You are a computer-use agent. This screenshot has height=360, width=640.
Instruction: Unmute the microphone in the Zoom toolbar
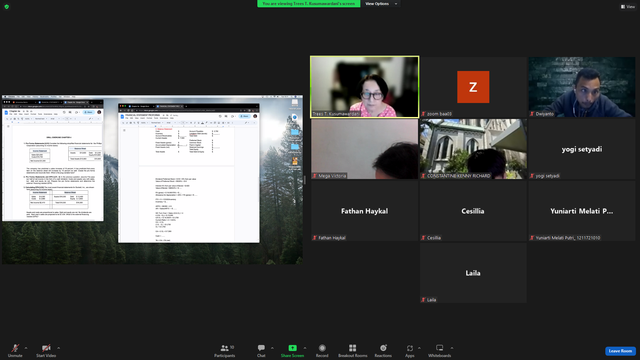point(15,350)
